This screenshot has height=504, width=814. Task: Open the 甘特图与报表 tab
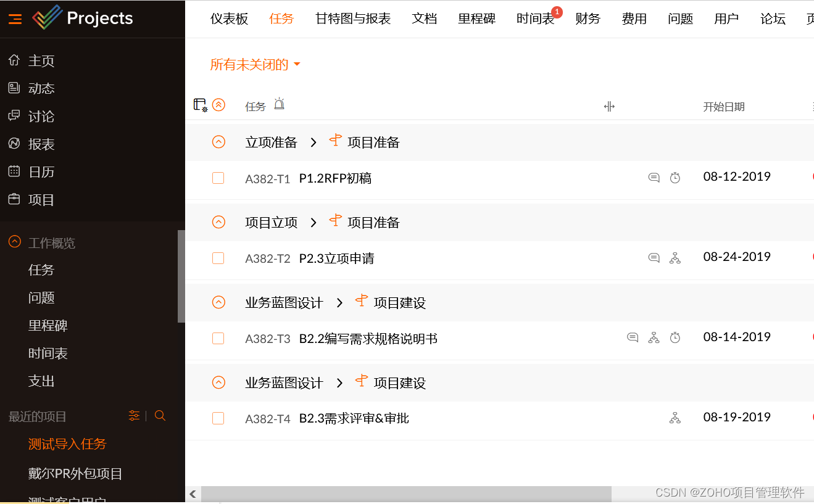[x=353, y=19]
